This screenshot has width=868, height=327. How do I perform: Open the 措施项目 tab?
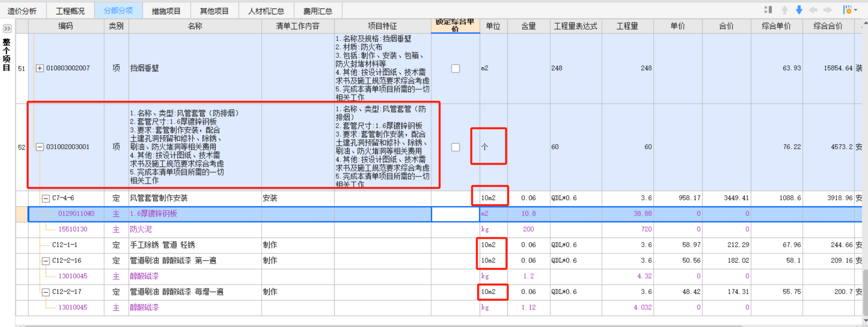166,11
